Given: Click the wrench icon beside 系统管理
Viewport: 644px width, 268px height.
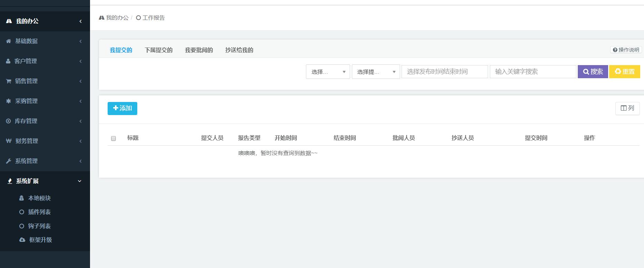Looking at the screenshot, I should pos(9,161).
